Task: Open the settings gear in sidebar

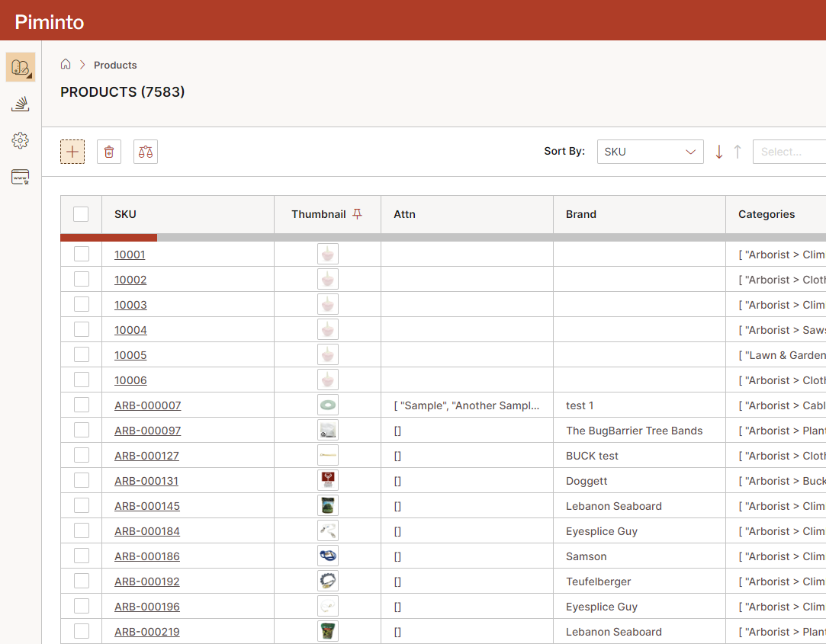Action: (21, 140)
